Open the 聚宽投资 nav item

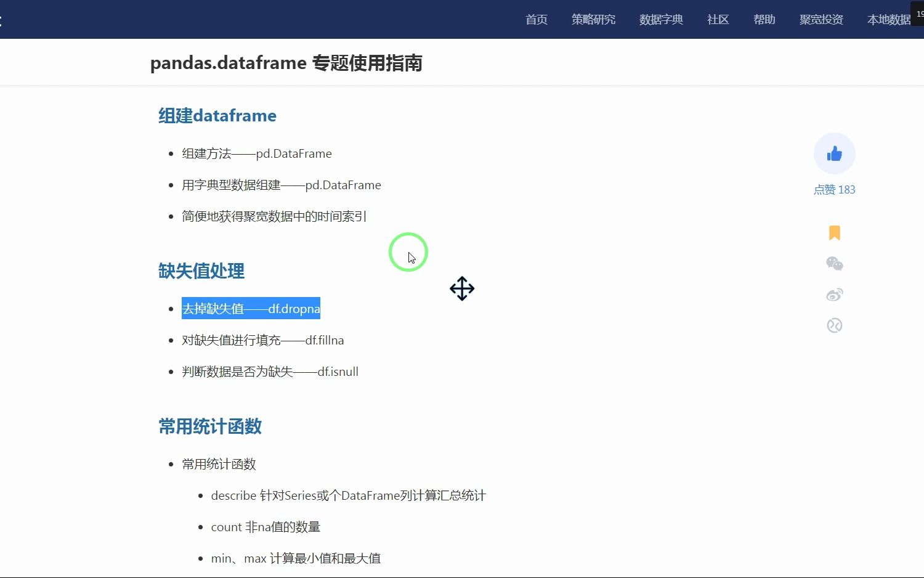pos(821,20)
